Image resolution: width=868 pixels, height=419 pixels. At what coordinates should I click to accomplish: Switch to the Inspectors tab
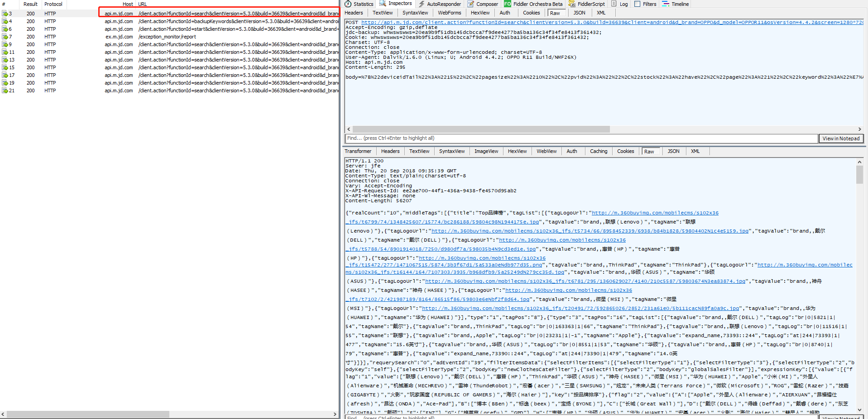[x=396, y=4]
